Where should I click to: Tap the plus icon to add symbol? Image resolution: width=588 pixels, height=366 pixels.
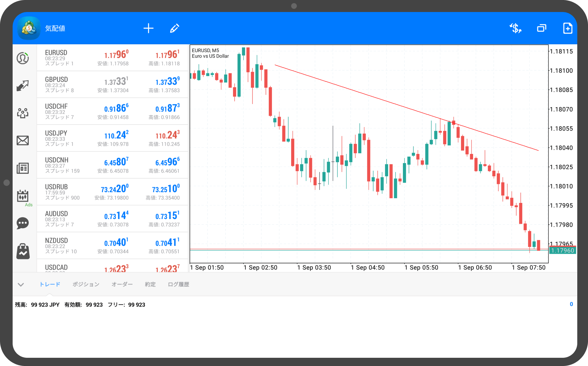(148, 28)
